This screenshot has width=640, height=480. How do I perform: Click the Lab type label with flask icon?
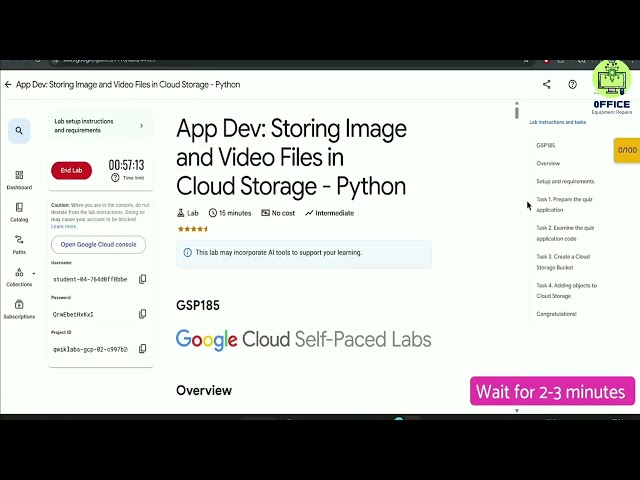click(x=188, y=213)
